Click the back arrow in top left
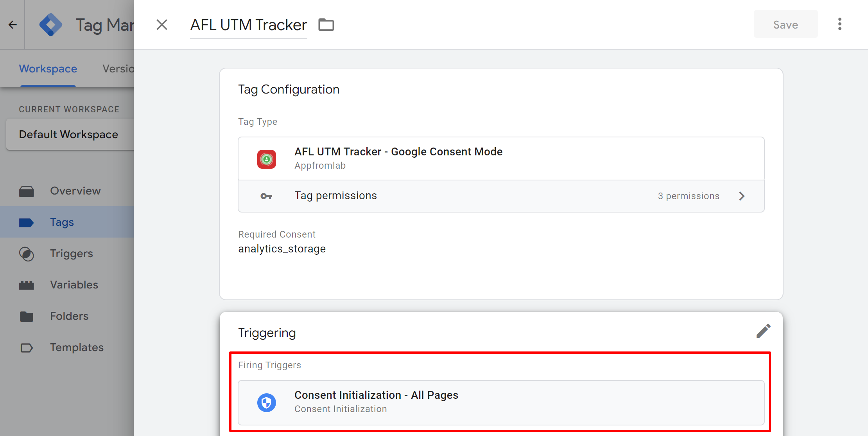This screenshot has height=436, width=868. [13, 24]
